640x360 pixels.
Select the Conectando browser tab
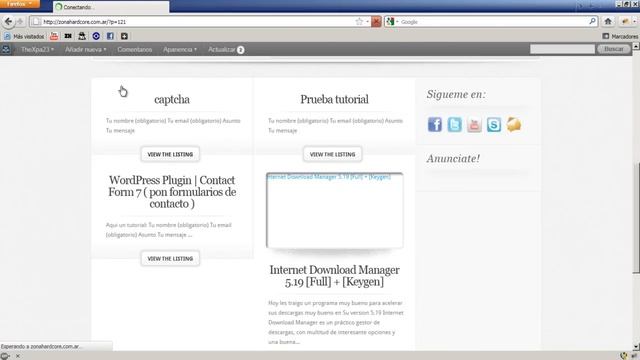111,7
